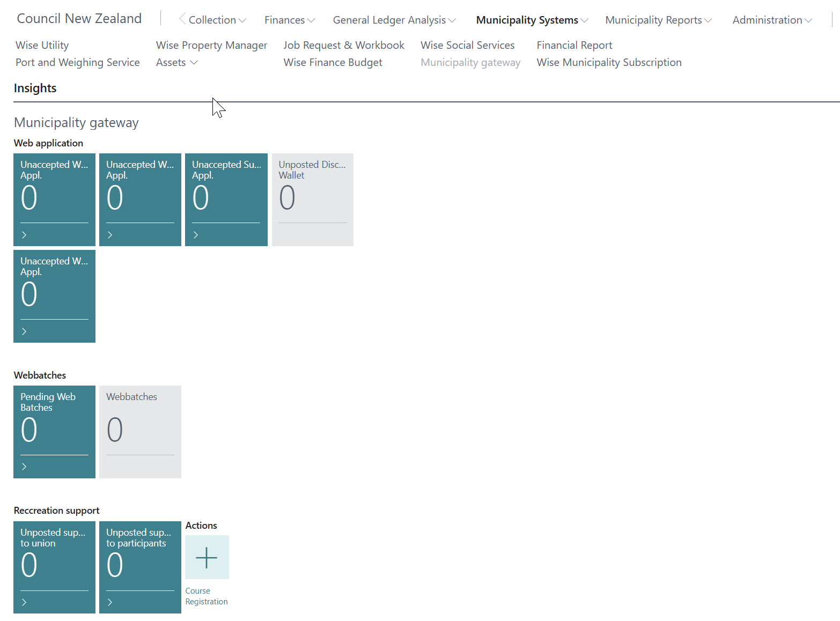
Task: Navigate to Job Request & Workbook
Action: pyautogui.click(x=344, y=45)
